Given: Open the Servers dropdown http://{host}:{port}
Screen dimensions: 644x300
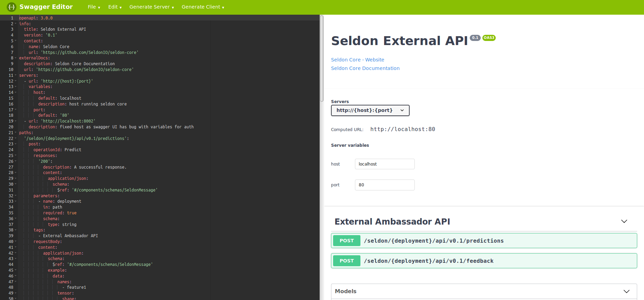Looking at the screenshot, I should pos(370,110).
